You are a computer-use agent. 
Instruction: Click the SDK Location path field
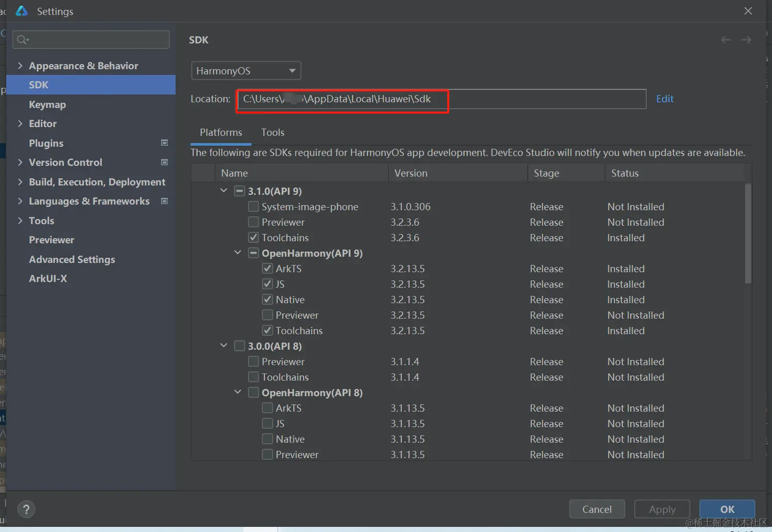(x=442, y=99)
